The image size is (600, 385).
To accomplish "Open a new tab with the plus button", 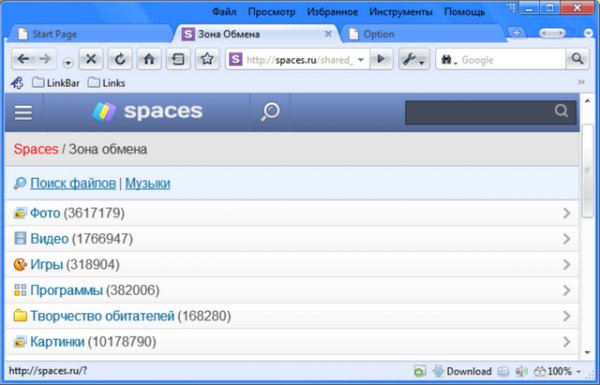I will [517, 33].
